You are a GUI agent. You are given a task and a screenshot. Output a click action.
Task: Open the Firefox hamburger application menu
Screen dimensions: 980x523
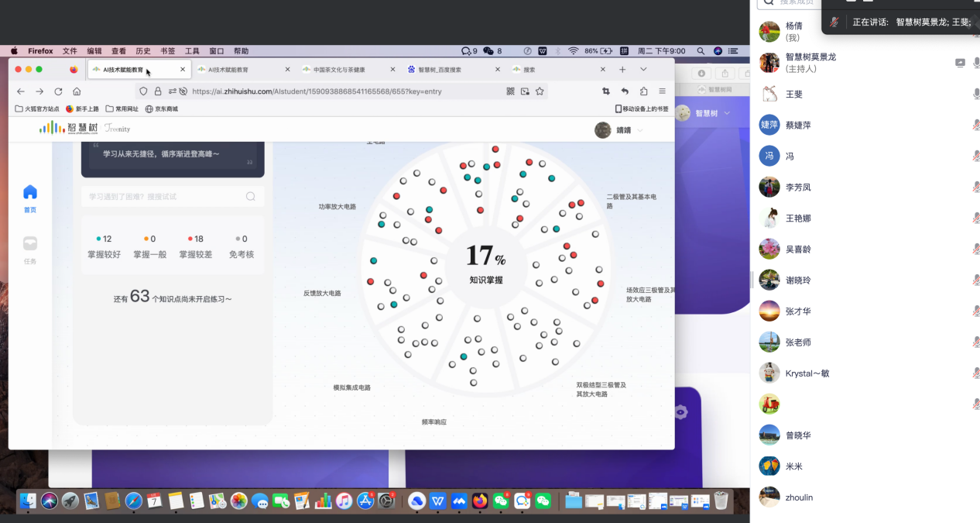[x=662, y=91]
